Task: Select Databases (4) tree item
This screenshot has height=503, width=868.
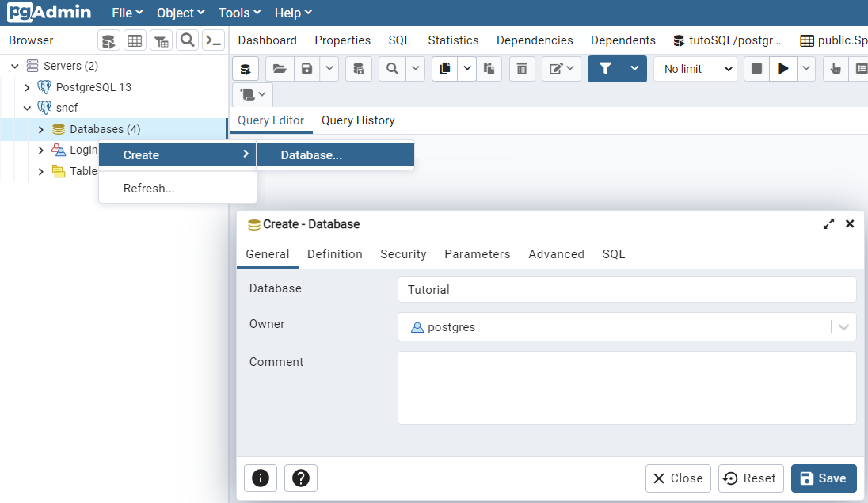Action: click(105, 130)
